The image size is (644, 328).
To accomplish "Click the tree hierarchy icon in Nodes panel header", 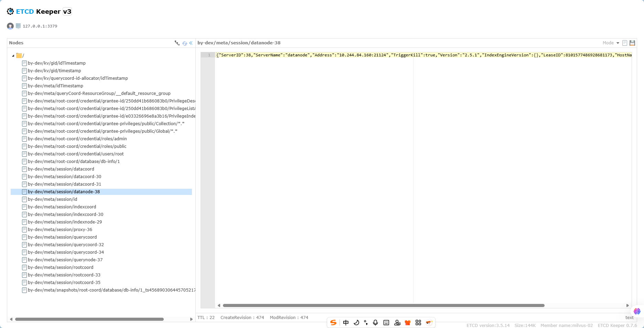I will pos(177,43).
